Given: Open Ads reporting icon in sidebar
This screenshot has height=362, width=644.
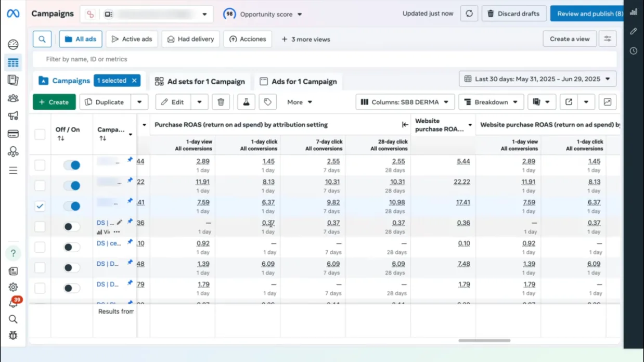Looking at the screenshot, I should point(13,80).
